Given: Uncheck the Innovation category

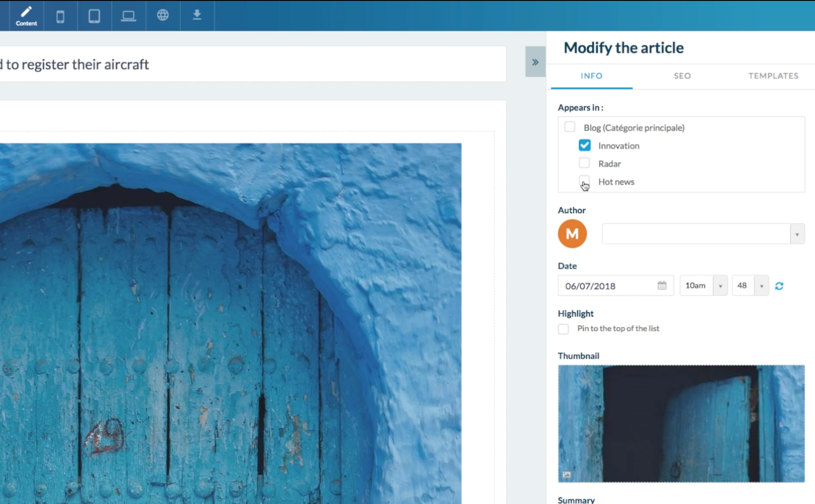Looking at the screenshot, I should coord(584,145).
